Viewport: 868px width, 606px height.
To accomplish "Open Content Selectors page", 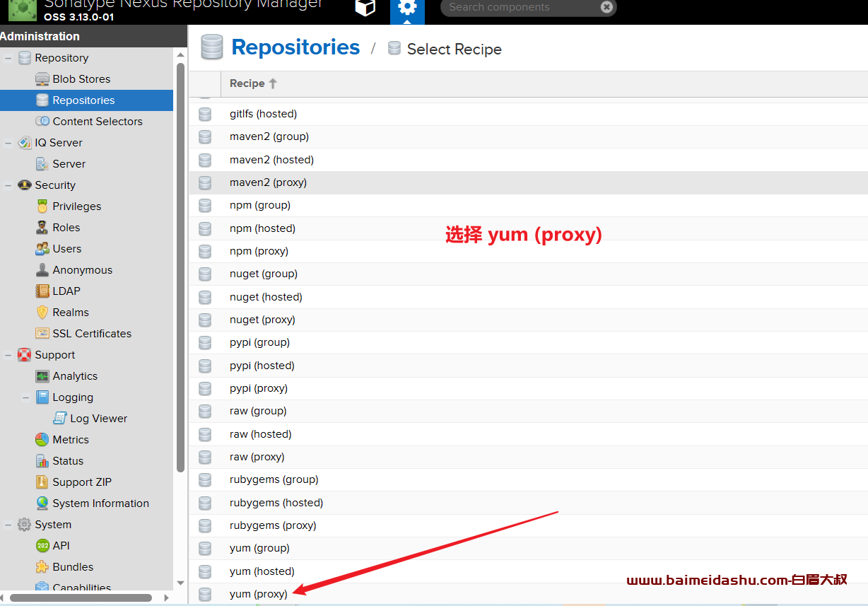I will [98, 122].
